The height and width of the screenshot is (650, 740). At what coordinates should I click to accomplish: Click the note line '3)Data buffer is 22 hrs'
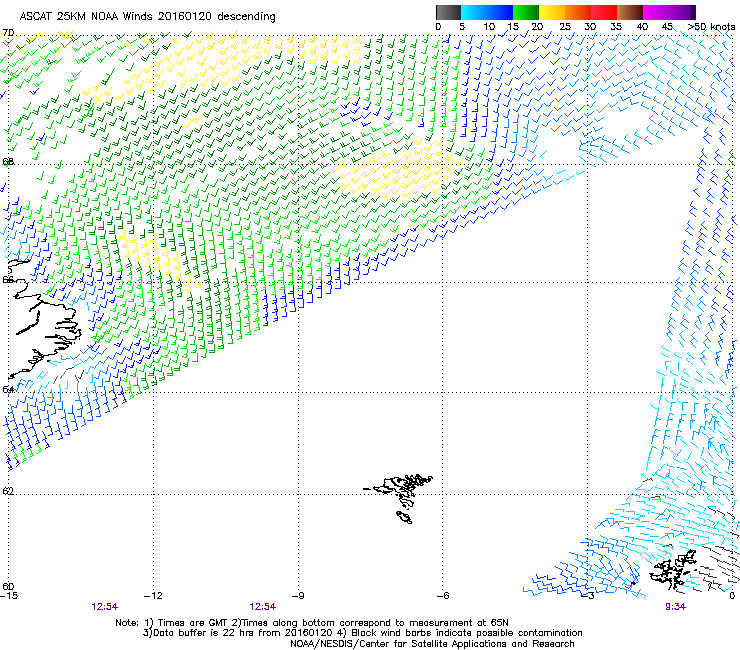362,633
